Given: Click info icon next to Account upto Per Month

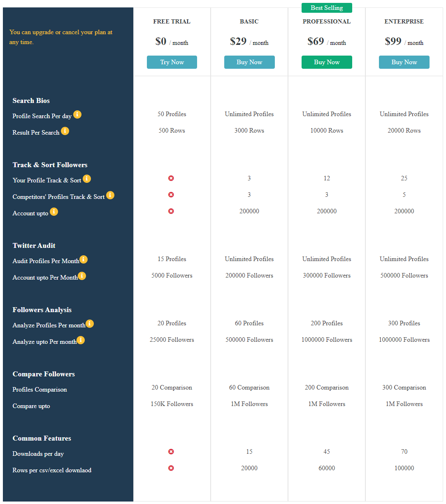Looking at the screenshot, I should (x=82, y=276).
